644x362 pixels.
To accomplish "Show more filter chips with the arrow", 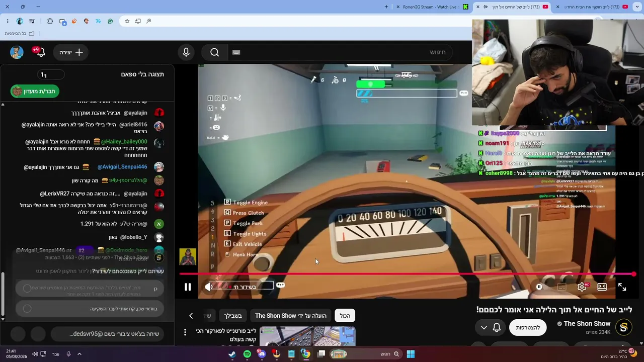I will click(x=191, y=316).
